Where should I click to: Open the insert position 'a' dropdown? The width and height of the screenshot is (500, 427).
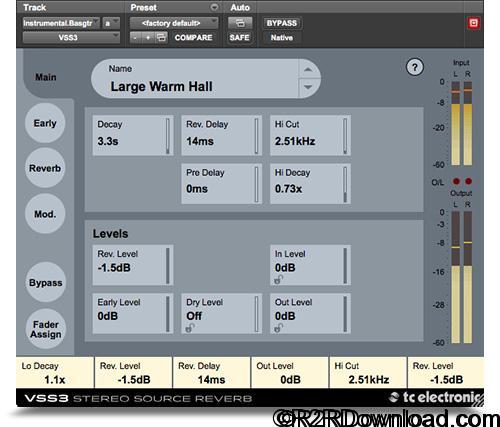coord(111,23)
